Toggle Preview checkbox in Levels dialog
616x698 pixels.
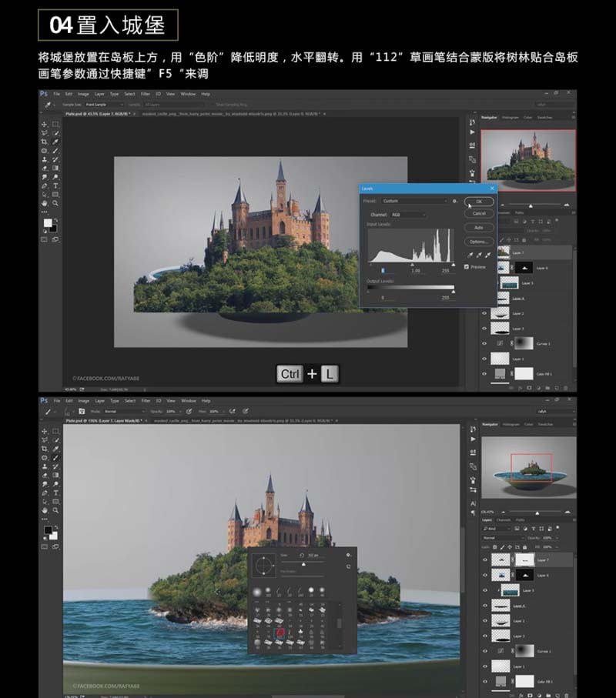coord(467,266)
